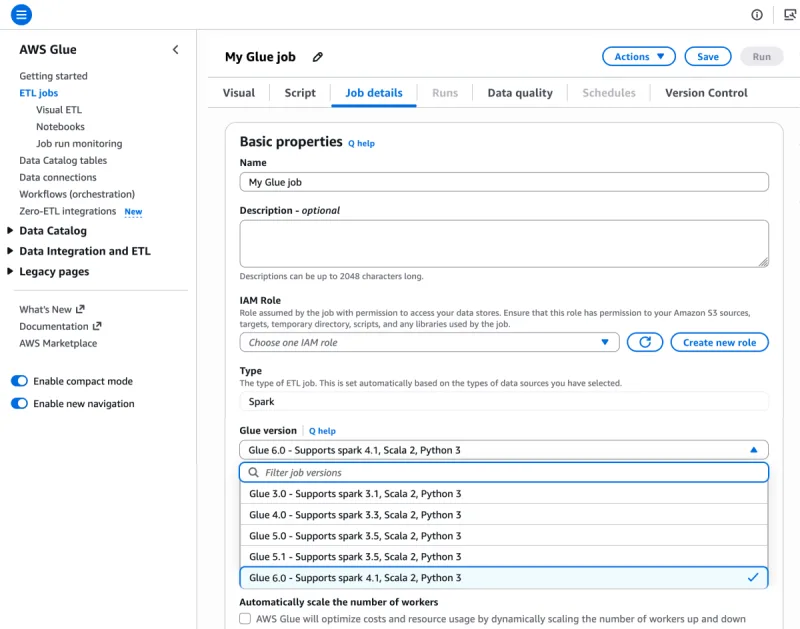Click Create new role button
Image resolution: width=800 pixels, height=629 pixels.
pos(719,342)
